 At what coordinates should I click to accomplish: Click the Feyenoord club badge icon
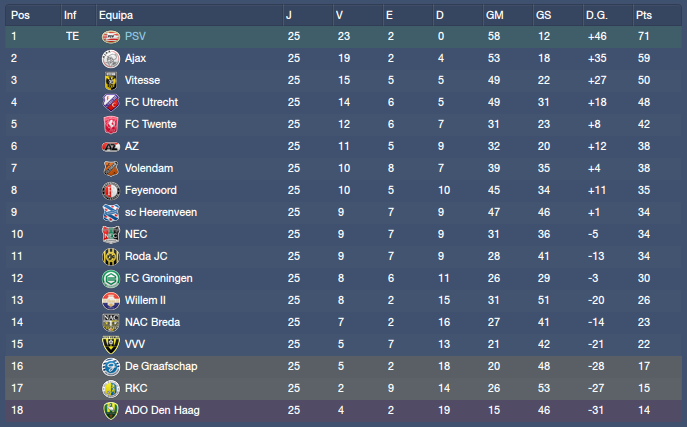pos(110,190)
